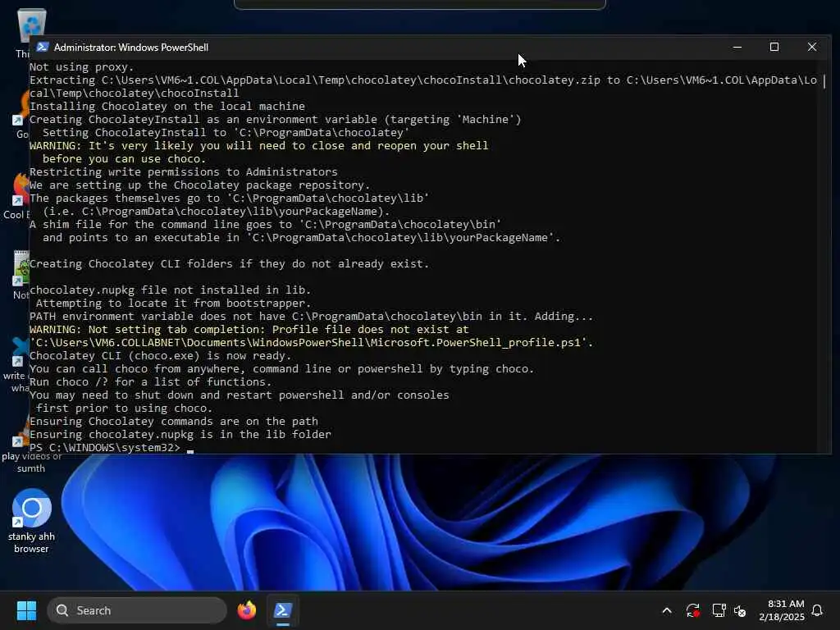Click the 'chocolatey.nupkg file not installed in lib.' line
This screenshot has width=840, height=630.
click(171, 290)
